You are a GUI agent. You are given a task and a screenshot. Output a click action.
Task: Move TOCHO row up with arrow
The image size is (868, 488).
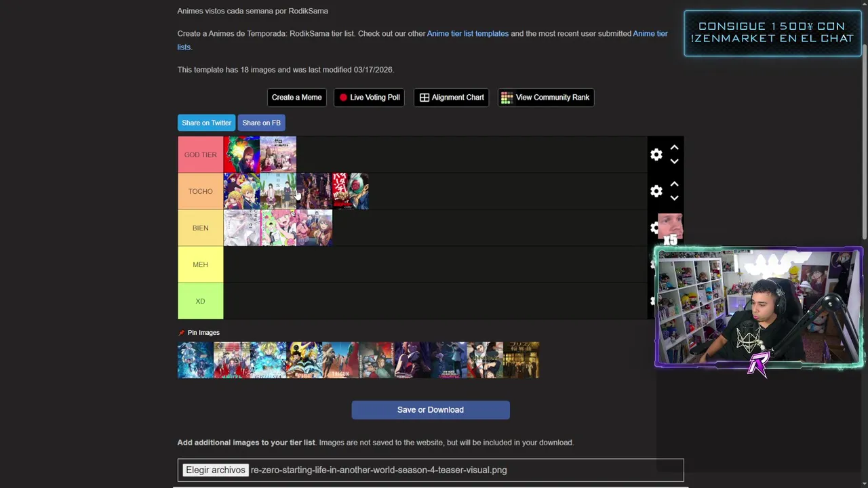[674, 184]
